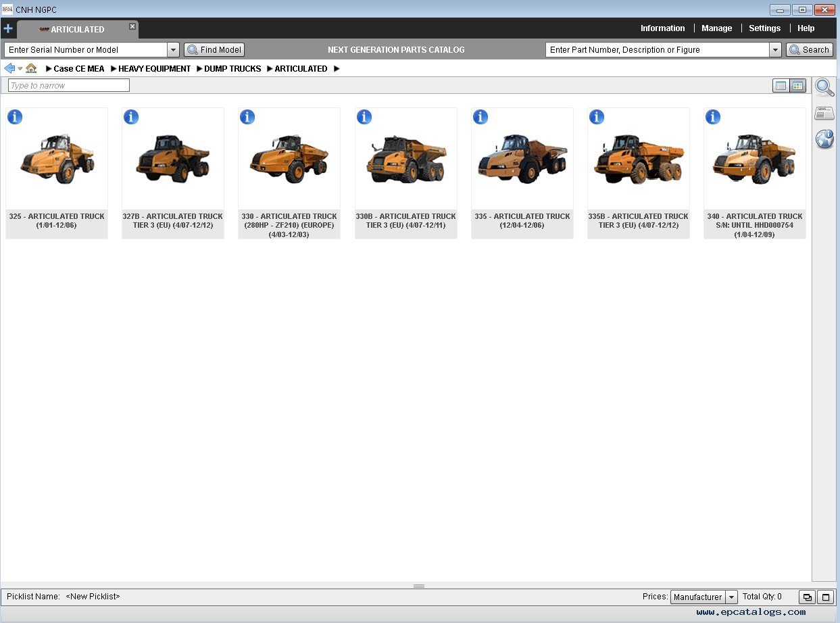Click the globe icon in right sidebar
Image resolution: width=840 pixels, height=623 pixels.
(x=824, y=139)
